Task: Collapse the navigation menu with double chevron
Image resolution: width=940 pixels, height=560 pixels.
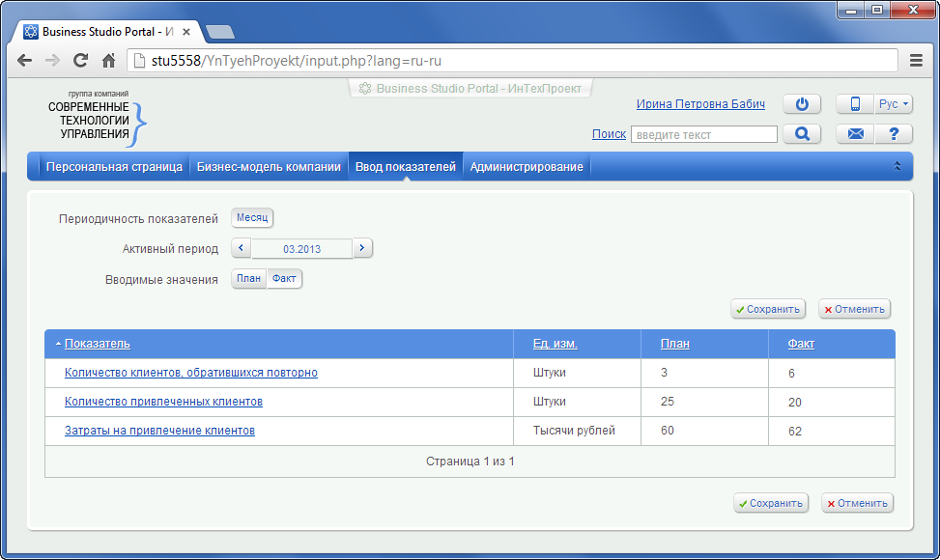Action: pos(897,166)
